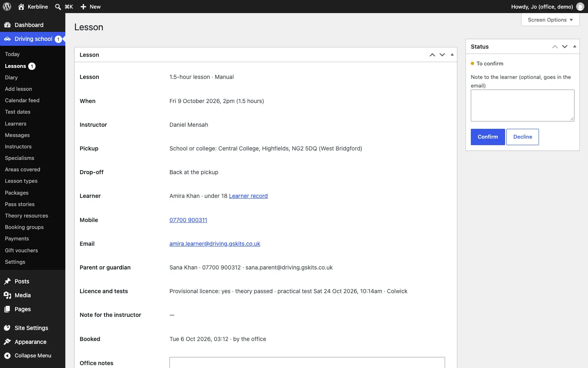Open the search magnifier in admin bar
588x368 pixels.
click(58, 7)
